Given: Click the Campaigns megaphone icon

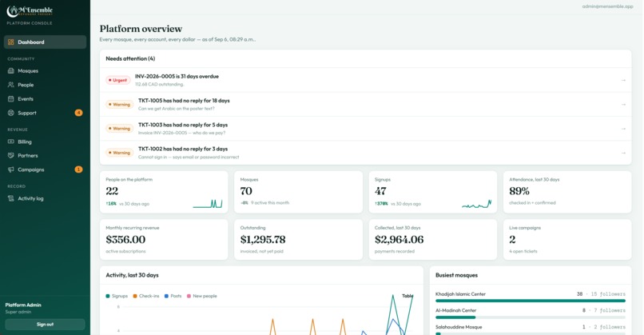Looking at the screenshot, I should tap(11, 169).
